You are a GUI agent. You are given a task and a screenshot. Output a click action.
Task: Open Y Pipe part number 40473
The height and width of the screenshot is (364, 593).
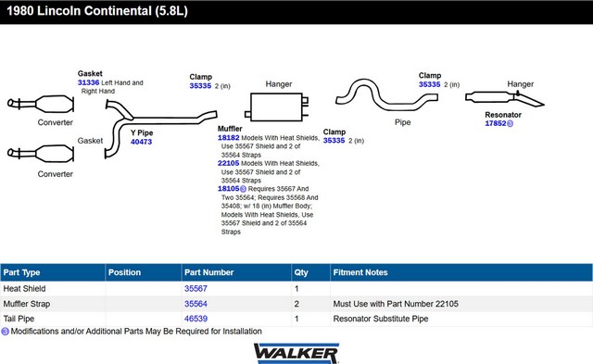tap(141, 142)
